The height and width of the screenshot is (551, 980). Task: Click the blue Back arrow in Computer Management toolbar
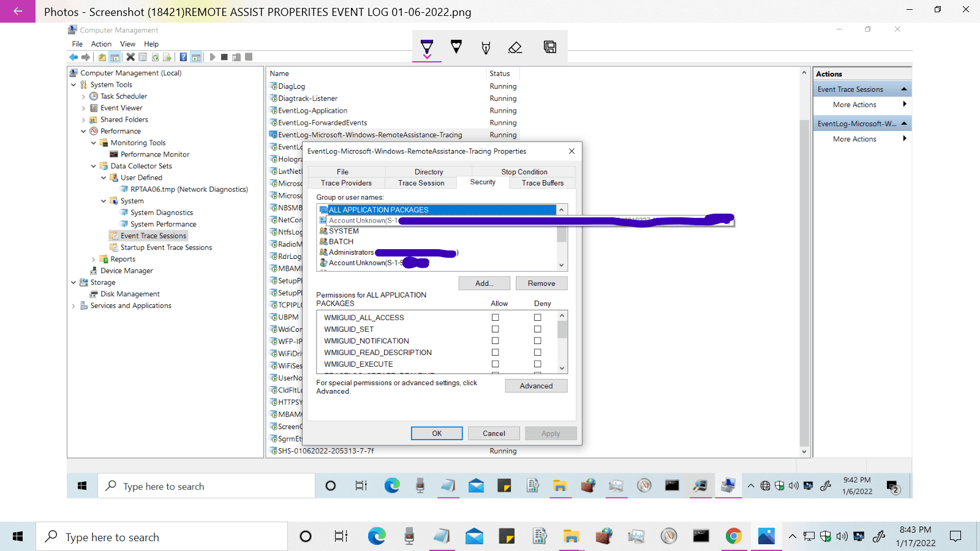pos(73,57)
